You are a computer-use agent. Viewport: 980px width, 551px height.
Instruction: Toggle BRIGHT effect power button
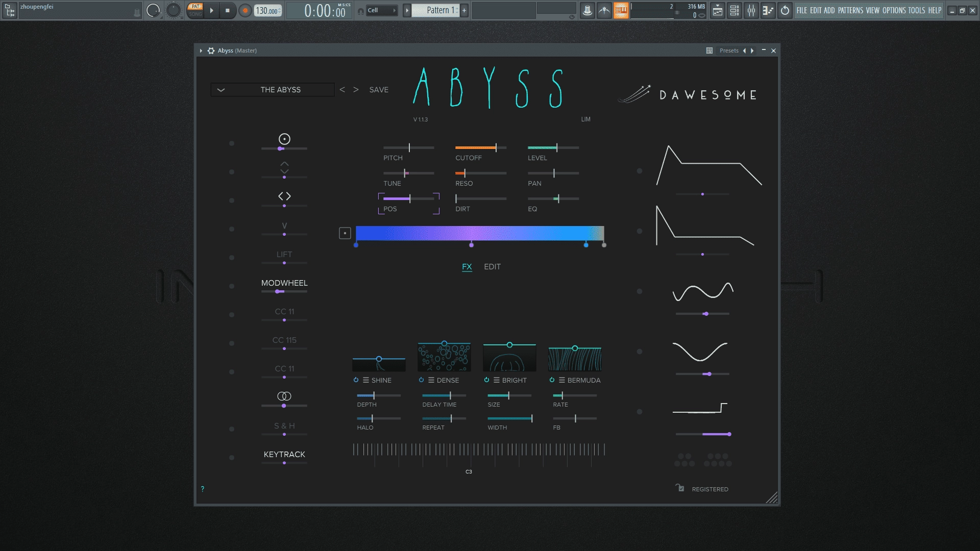[486, 380]
